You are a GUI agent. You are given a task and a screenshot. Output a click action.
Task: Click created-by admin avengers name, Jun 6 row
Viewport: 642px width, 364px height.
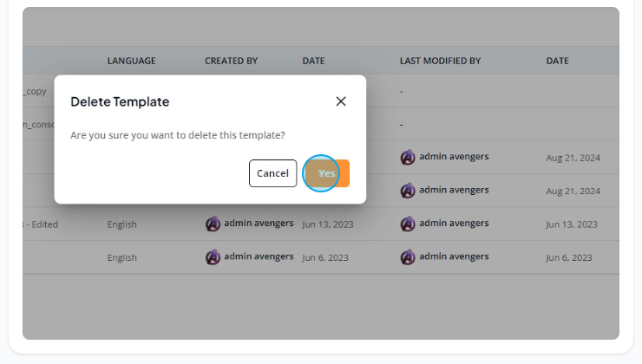(x=259, y=257)
